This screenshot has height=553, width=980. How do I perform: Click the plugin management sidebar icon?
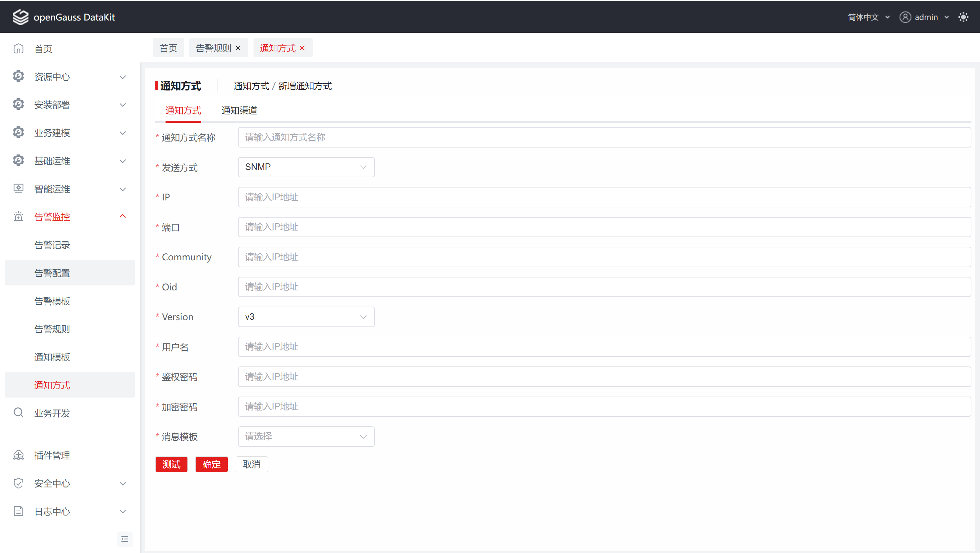point(18,455)
